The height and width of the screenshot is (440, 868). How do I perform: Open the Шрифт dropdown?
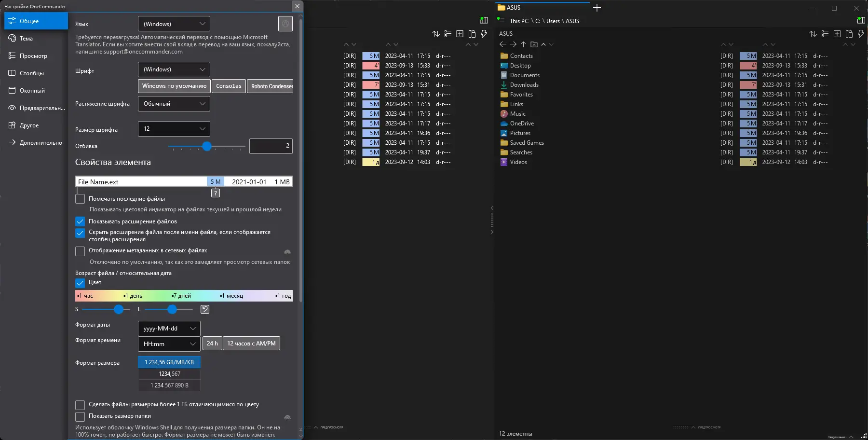[174, 69]
